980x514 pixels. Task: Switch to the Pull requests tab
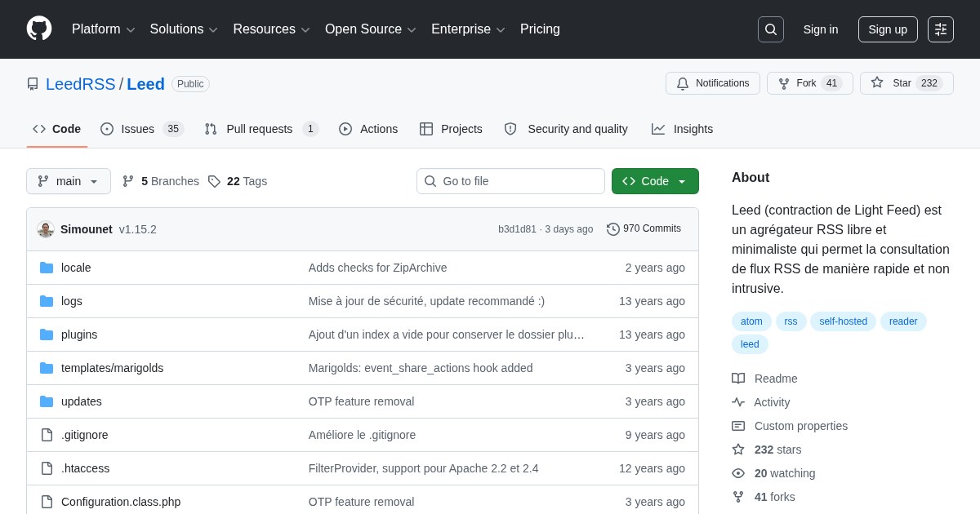tap(261, 129)
